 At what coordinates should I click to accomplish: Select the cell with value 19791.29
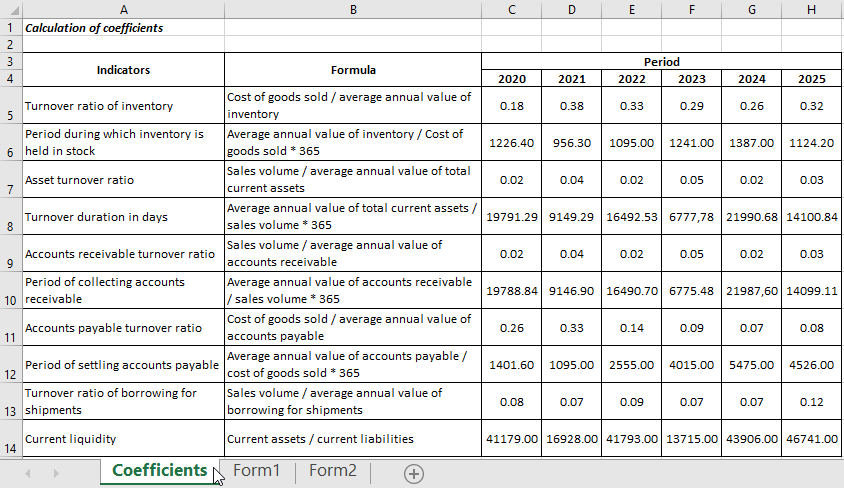coord(511,216)
